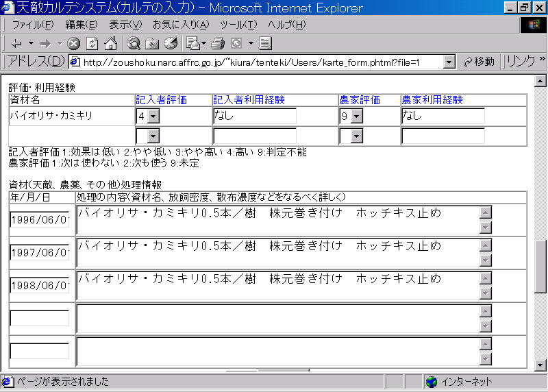Click the 農家利用経験 field containing なし
Viewport: 548px width, 392px height.
point(443,117)
